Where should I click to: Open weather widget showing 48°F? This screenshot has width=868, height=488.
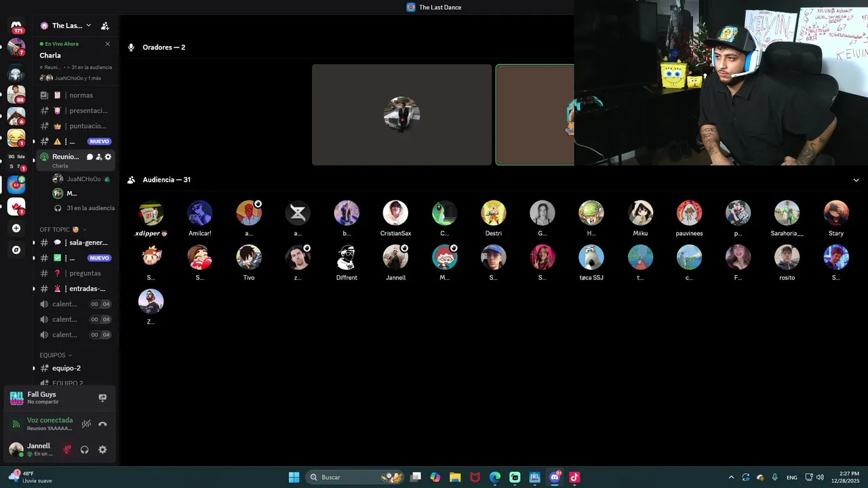30,476
